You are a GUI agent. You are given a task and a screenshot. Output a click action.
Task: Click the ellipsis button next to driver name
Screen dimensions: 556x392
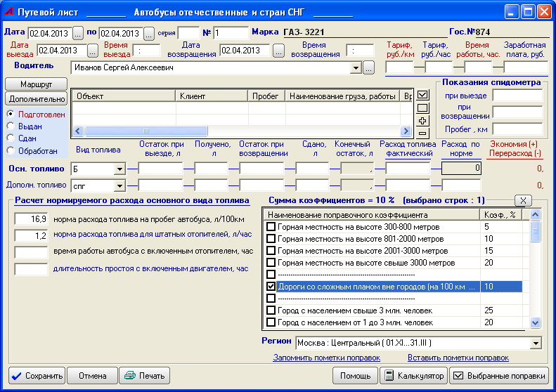369,67
